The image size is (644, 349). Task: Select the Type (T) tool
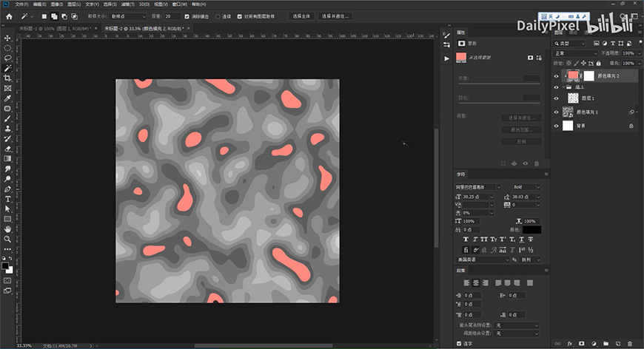7,199
